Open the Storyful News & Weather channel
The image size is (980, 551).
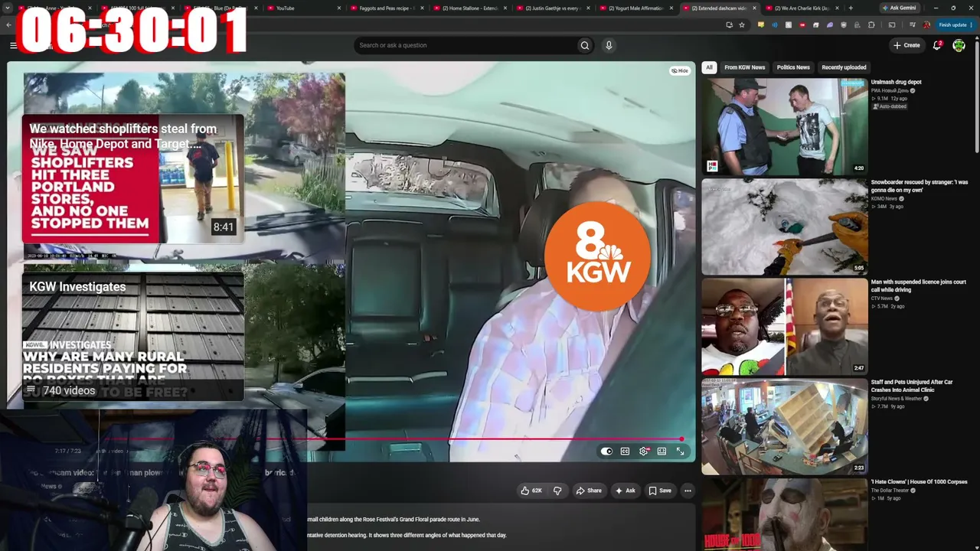click(x=897, y=399)
